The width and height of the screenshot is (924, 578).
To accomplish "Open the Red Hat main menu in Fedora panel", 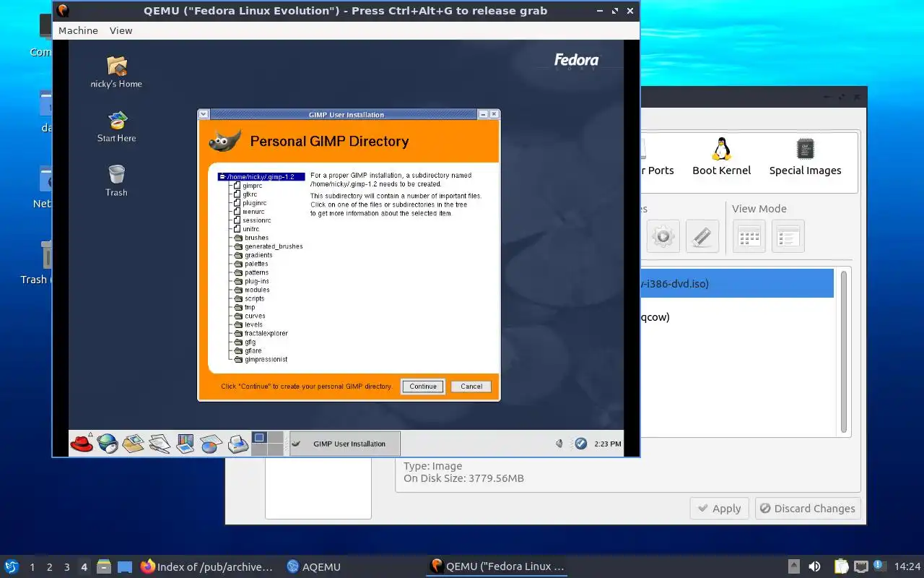I will (82, 444).
